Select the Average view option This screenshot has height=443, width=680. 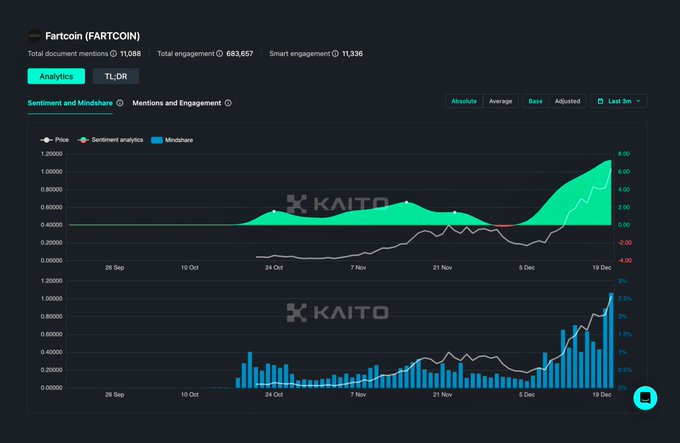pos(500,101)
